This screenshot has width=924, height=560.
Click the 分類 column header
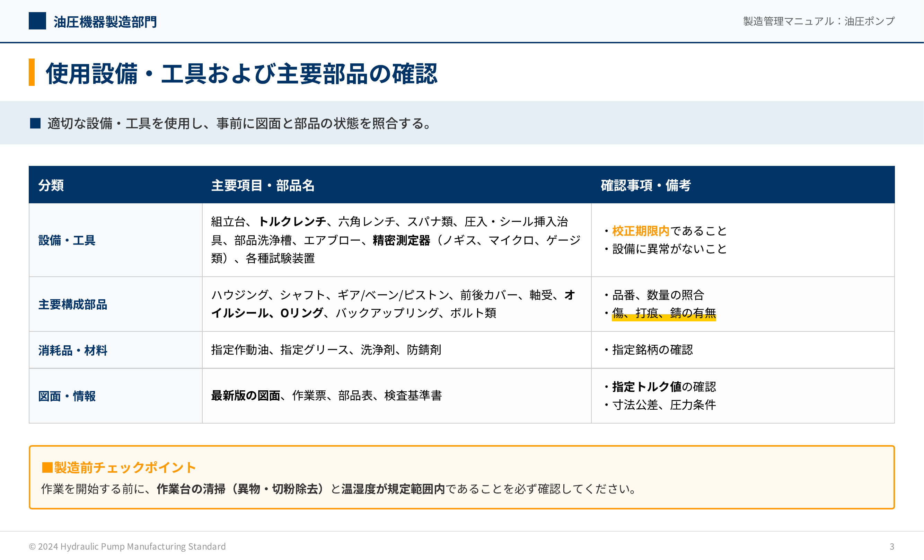[51, 185]
